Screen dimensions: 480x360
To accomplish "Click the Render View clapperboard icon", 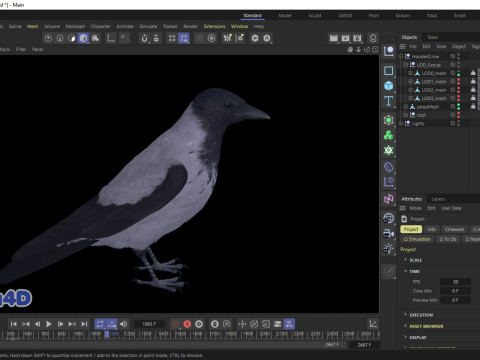I will (x=334, y=38).
